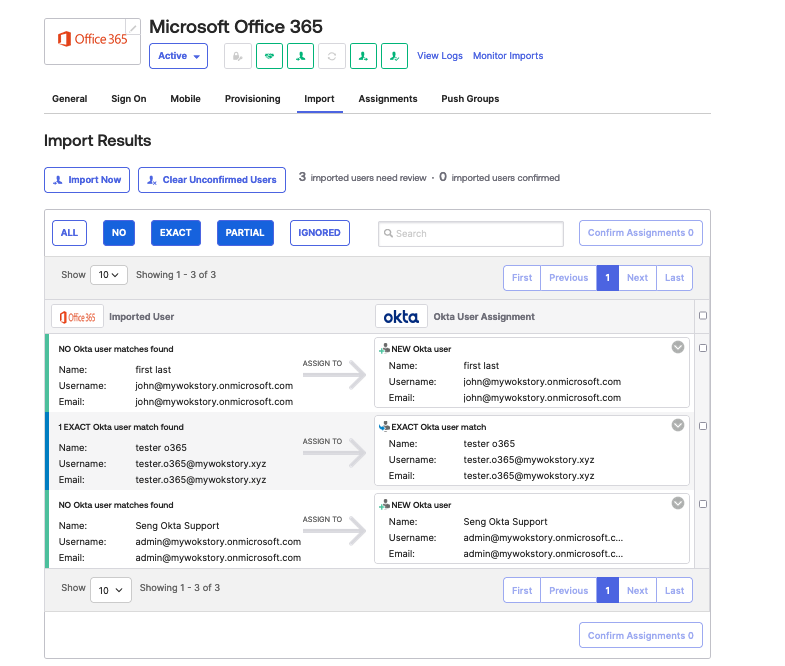785x666 pixels.
Task: Click the greyed-out sync arrows icon
Action: click(x=332, y=56)
